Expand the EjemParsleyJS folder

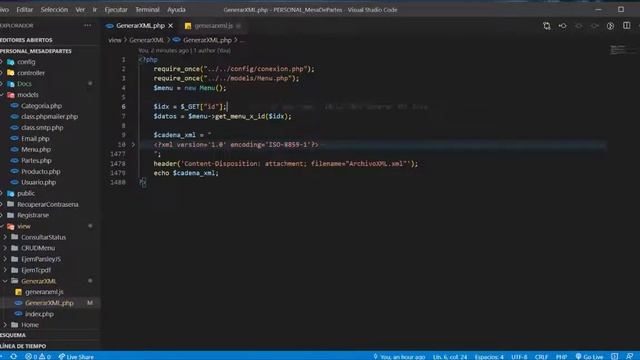[40, 259]
